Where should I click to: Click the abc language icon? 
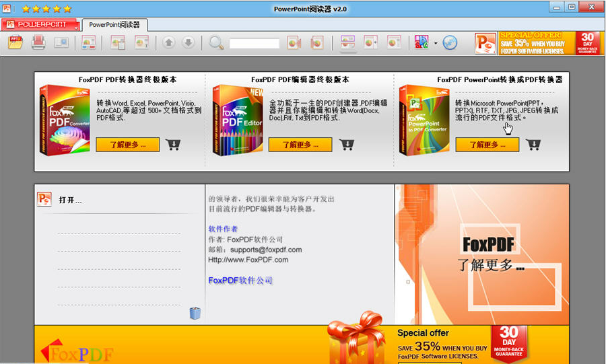tap(422, 42)
